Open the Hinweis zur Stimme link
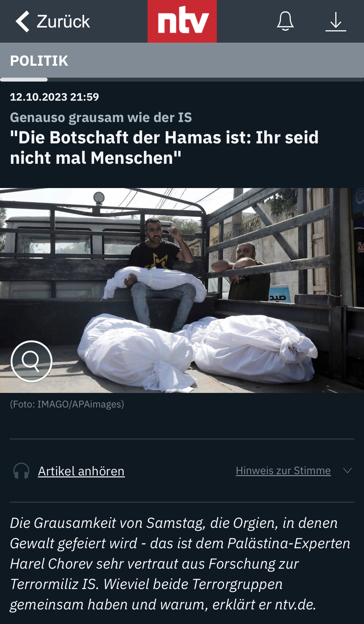The width and height of the screenshot is (364, 624). [283, 471]
